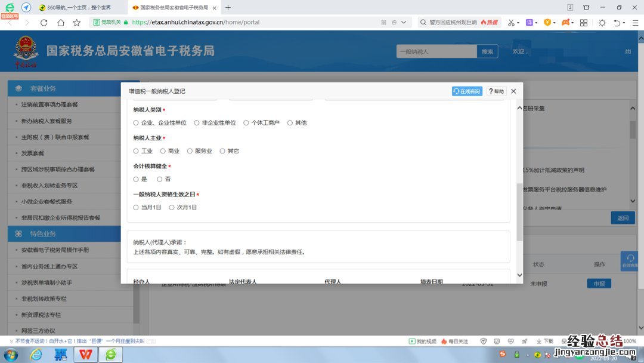The height and width of the screenshot is (363, 644).
Task: Open a new browser tab with plus icon
Action: coord(228,8)
